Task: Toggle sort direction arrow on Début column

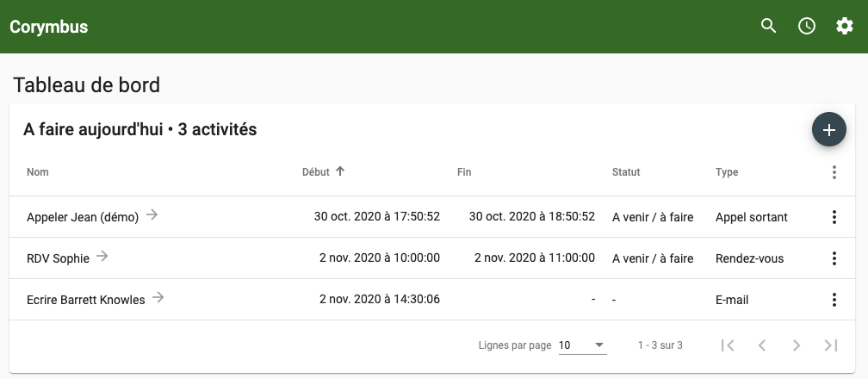Action: click(x=340, y=171)
